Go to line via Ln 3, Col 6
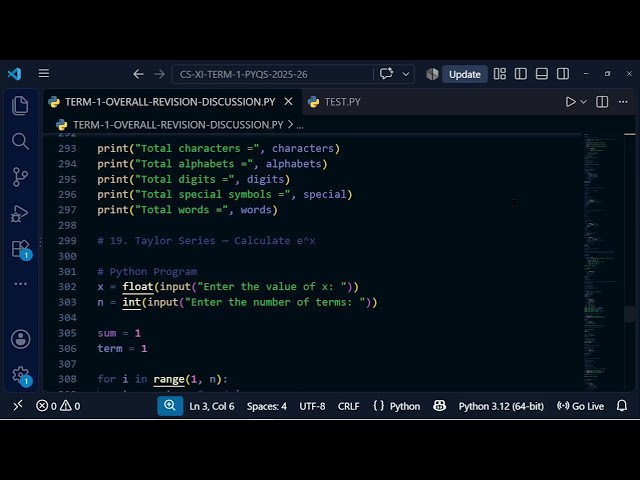Screen dimensions: 640x480 click(x=211, y=406)
